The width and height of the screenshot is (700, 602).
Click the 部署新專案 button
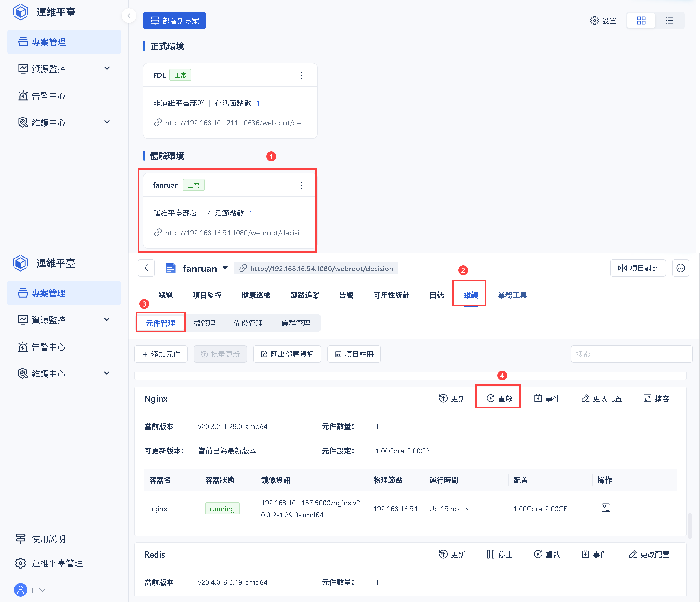click(174, 21)
